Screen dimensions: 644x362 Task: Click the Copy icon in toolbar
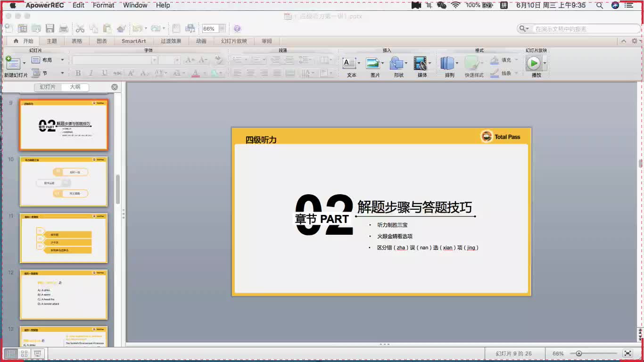point(94,28)
